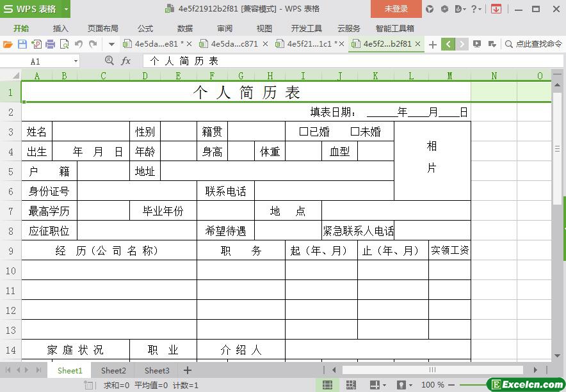This screenshot has height=392, width=566.
Task: Click the gray right arrow tab scroller
Action: pos(462,44)
